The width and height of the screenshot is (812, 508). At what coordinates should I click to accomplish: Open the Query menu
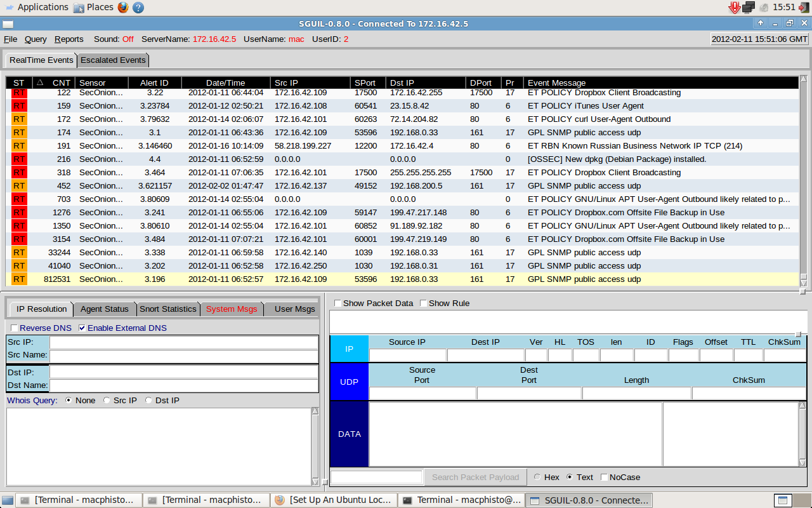36,39
